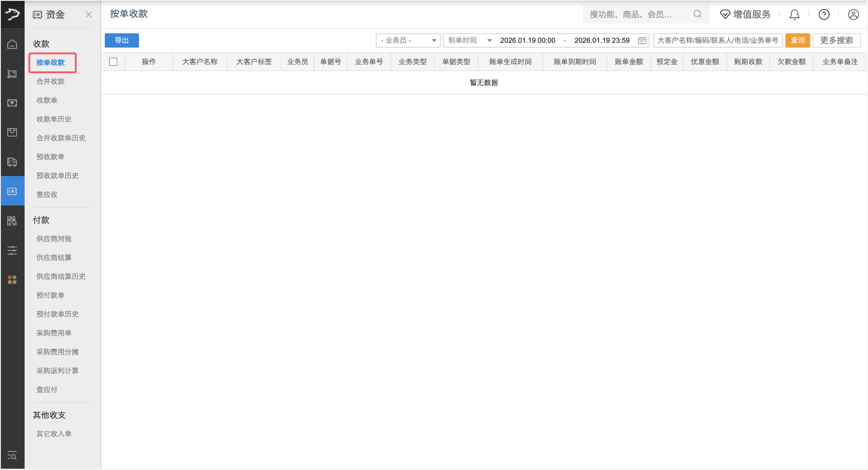Select 供应商对账 menu item

pos(54,239)
